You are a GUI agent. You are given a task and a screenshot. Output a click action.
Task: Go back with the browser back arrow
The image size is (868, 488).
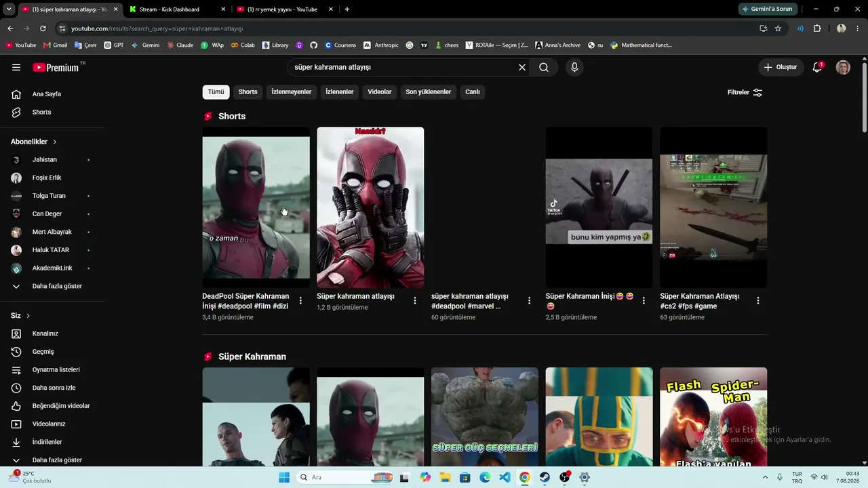pos(10,28)
